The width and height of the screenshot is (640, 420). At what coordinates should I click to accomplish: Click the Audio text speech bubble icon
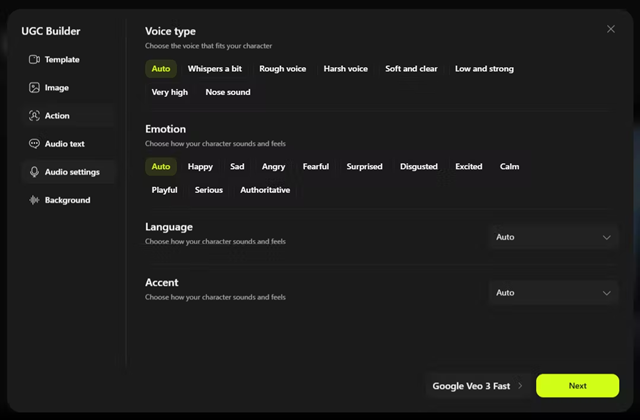point(34,144)
